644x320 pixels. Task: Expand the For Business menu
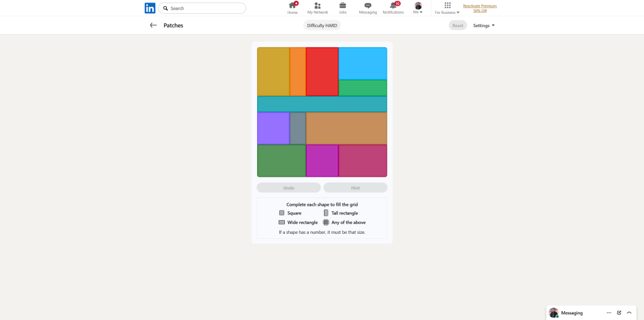(x=447, y=8)
